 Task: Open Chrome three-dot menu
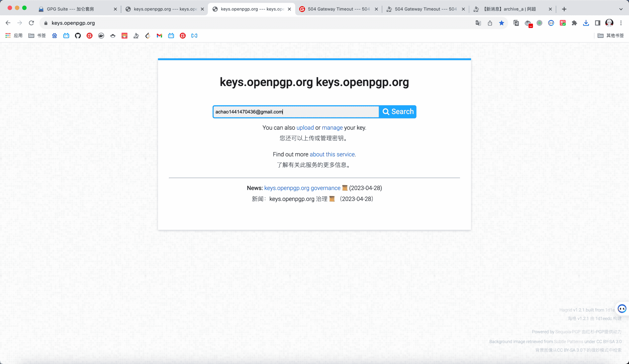pyautogui.click(x=621, y=23)
